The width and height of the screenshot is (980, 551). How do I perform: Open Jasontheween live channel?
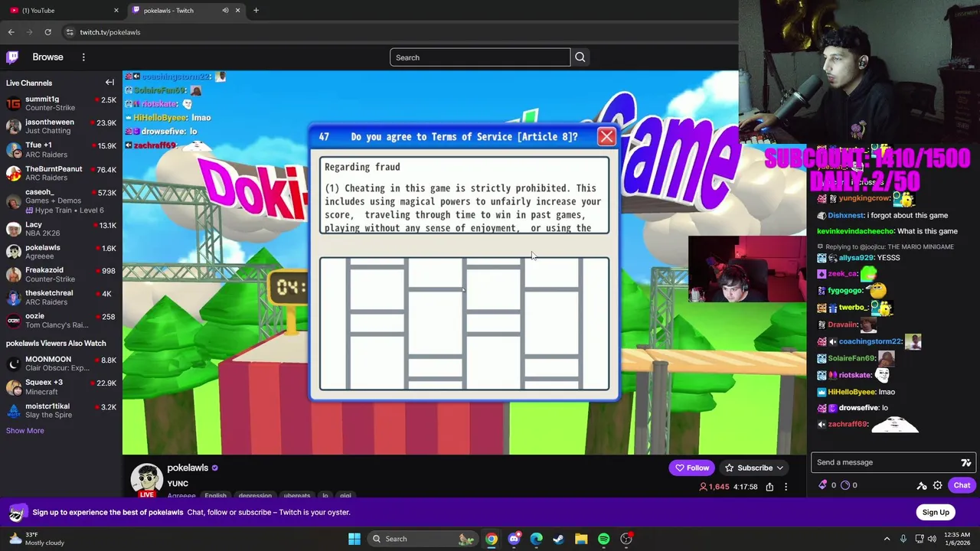click(61, 126)
